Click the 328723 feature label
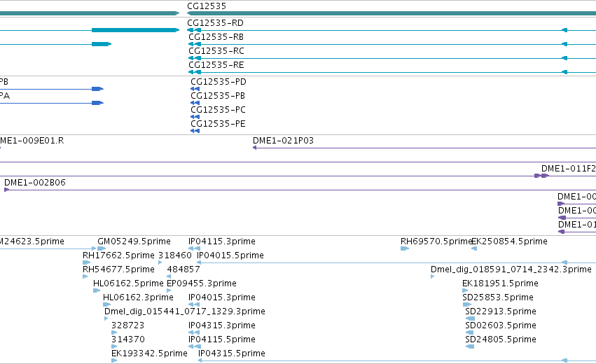 coord(127,325)
